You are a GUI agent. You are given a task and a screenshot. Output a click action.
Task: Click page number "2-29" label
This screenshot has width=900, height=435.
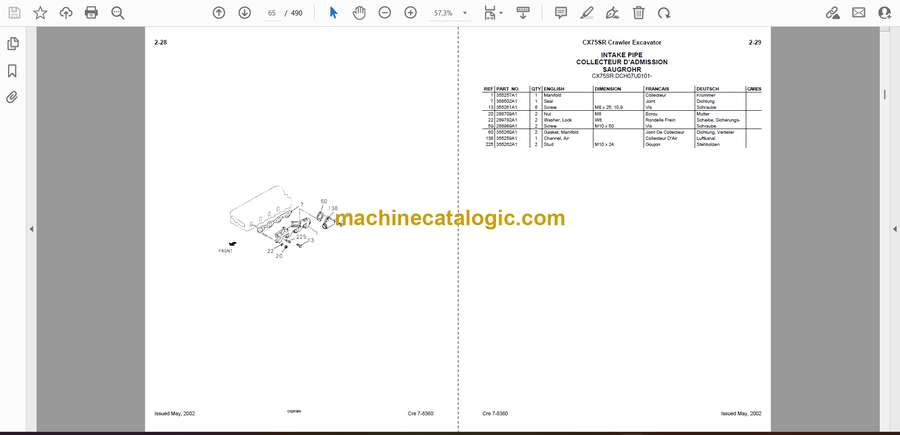755,42
